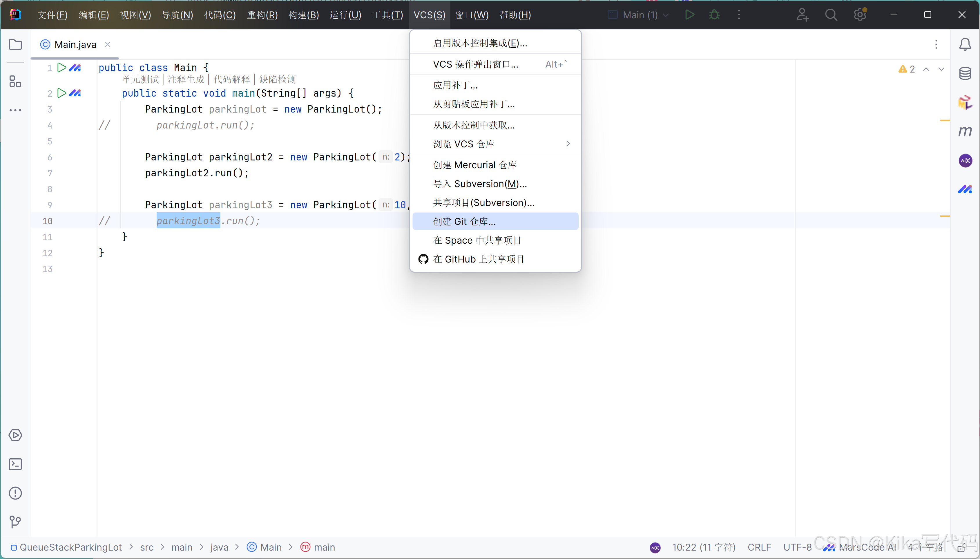980x559 pixels.
Task: Open the Maven tool window
Action: click(x=965, y=131)
